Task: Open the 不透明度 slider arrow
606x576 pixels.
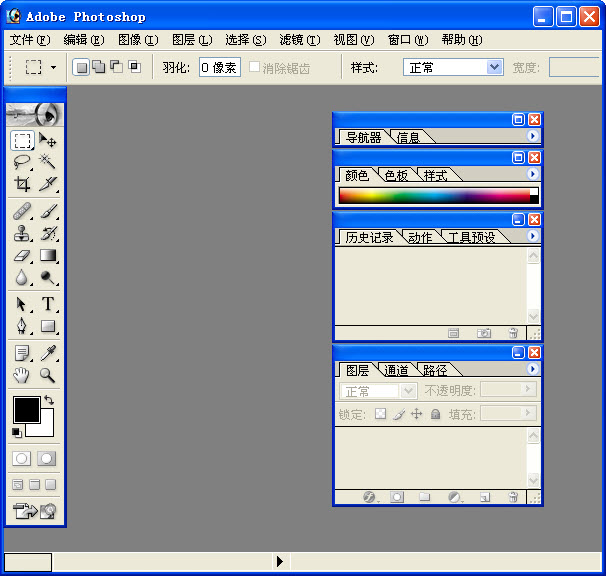Action: (528, 389)
